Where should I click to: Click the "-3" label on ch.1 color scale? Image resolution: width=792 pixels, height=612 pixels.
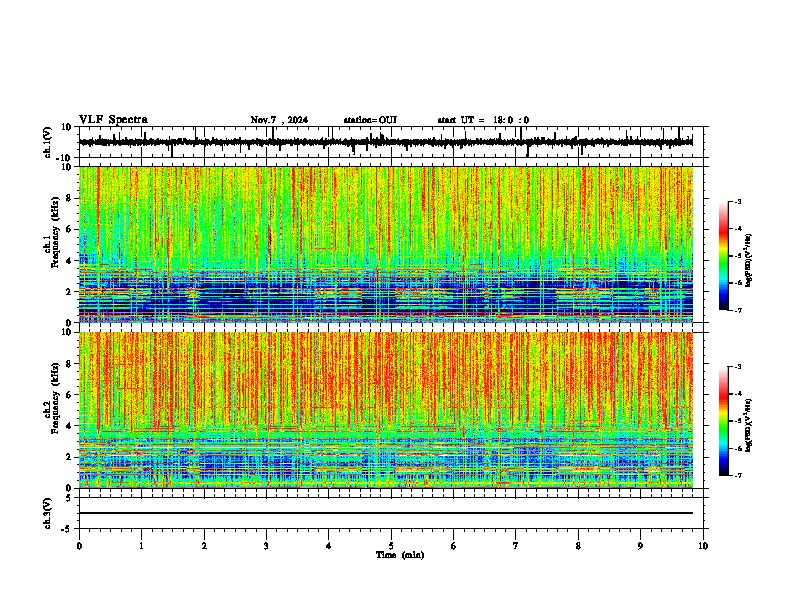coord(737,201)
